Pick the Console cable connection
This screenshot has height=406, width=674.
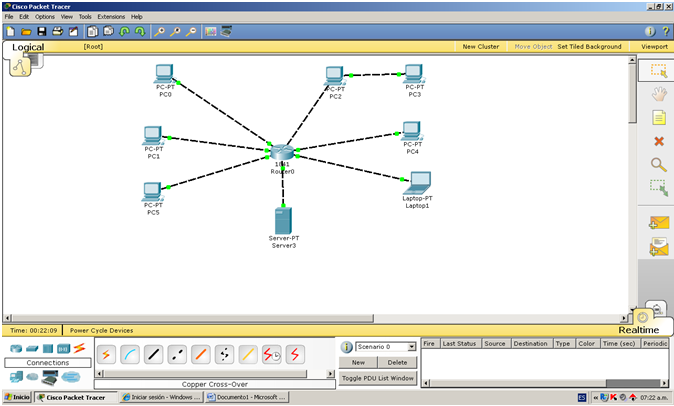pos(130,355)
